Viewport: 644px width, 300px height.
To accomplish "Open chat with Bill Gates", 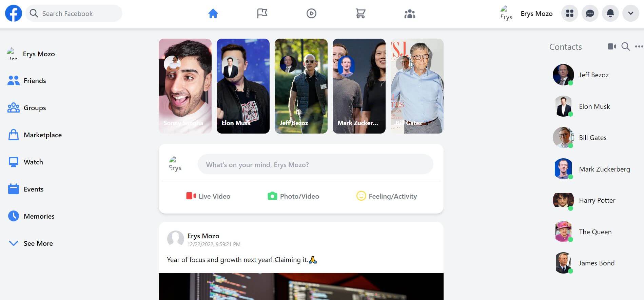I will coord(580,138).
